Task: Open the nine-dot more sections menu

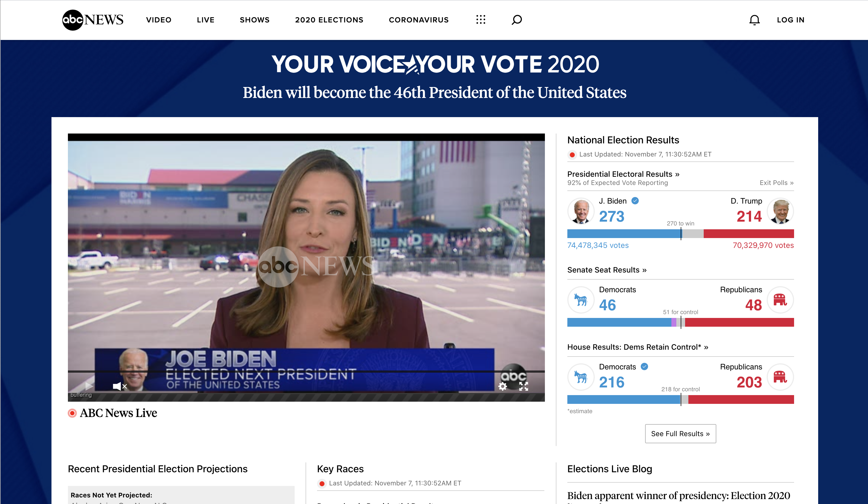Action: (x=481, y=20)
